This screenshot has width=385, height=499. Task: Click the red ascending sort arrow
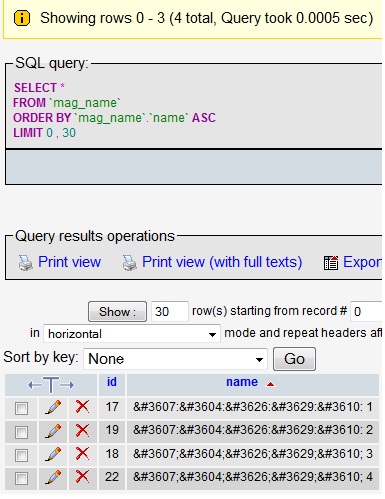pyautogui.click(x=270, y=384)
